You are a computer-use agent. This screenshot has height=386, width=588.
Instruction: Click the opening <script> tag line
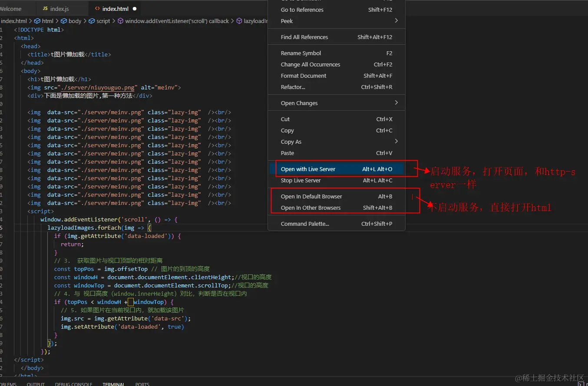[41, 211]
